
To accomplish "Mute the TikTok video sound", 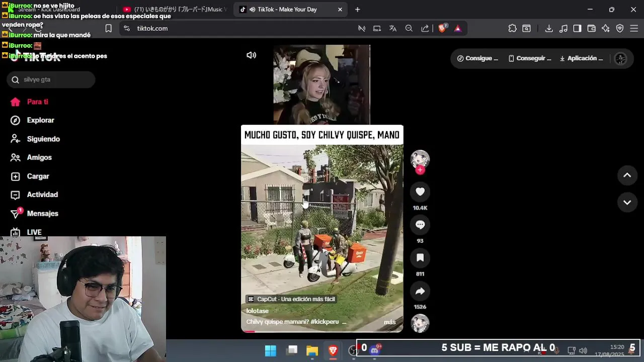I will coord(251,55).
